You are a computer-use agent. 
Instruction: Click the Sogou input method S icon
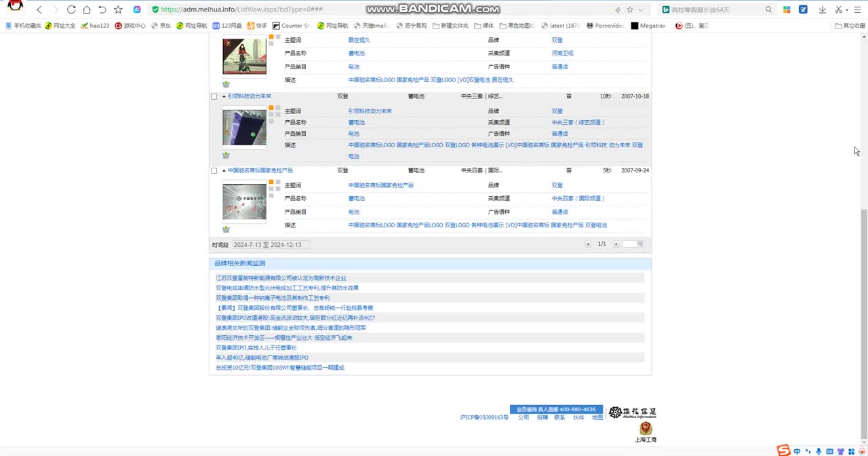pos(783,450)
